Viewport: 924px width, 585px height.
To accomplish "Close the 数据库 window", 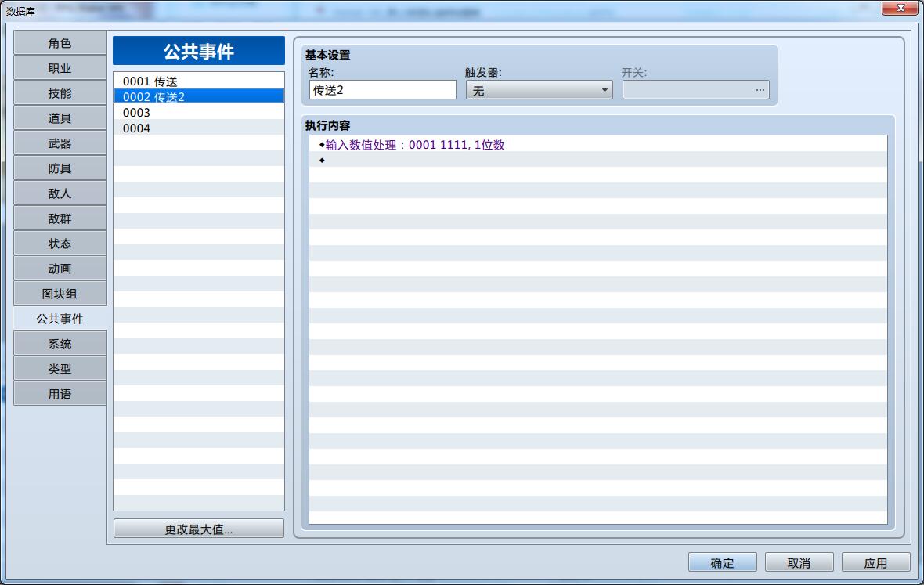I will tap(900, 8).
